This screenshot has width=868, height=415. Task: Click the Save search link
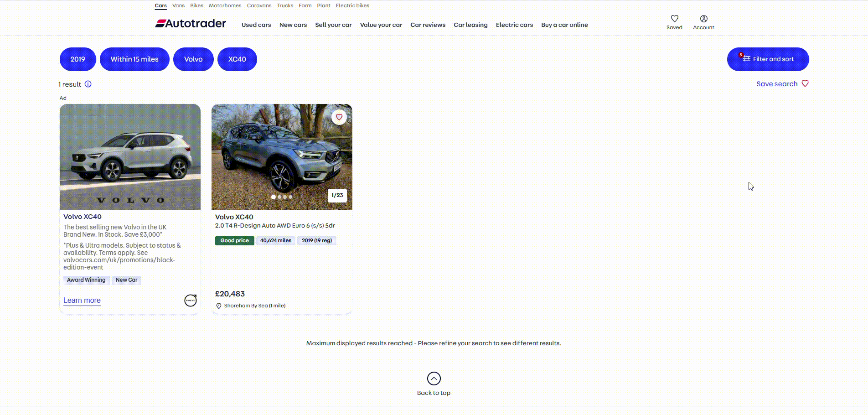[777, 84]
